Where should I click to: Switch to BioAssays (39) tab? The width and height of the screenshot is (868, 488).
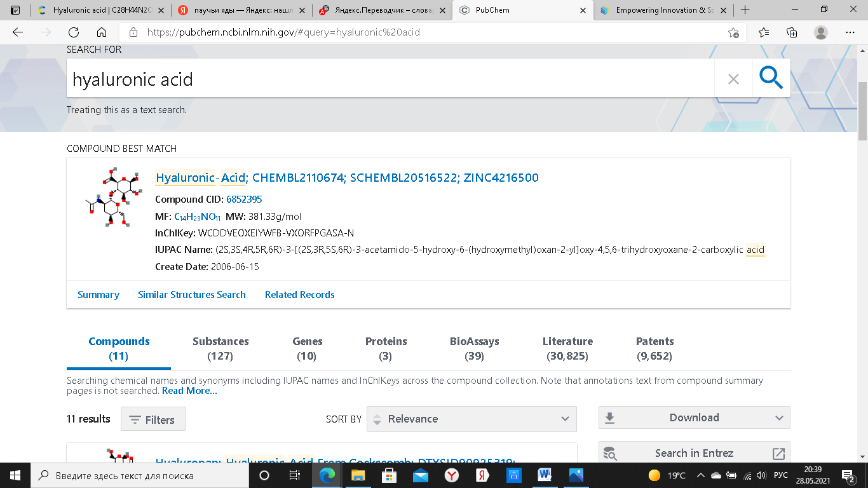click(474, 348)
